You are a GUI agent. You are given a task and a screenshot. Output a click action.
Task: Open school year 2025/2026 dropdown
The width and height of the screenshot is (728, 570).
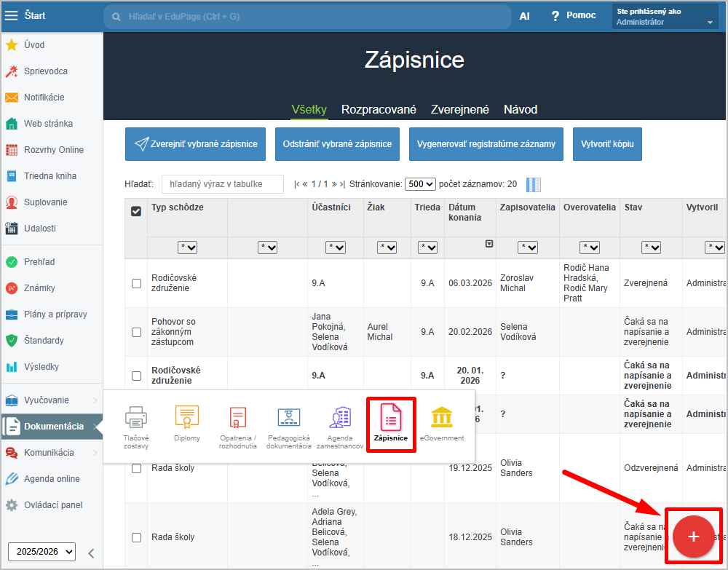point(41,552)
